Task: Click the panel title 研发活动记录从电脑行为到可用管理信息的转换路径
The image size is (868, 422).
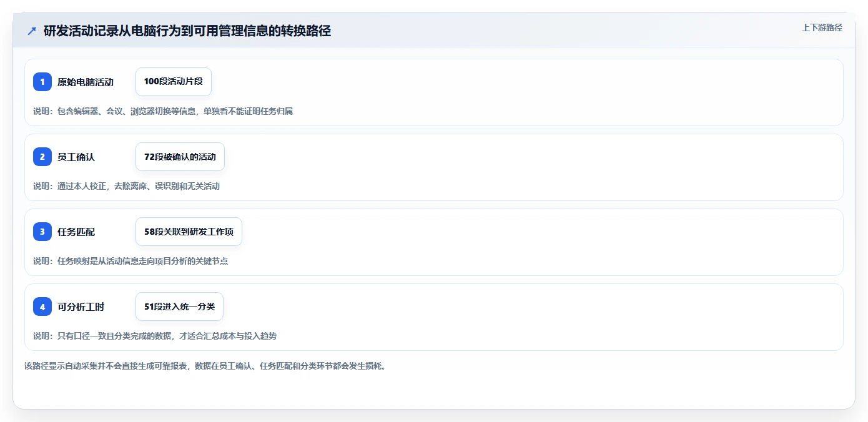Action: point(187,31)
